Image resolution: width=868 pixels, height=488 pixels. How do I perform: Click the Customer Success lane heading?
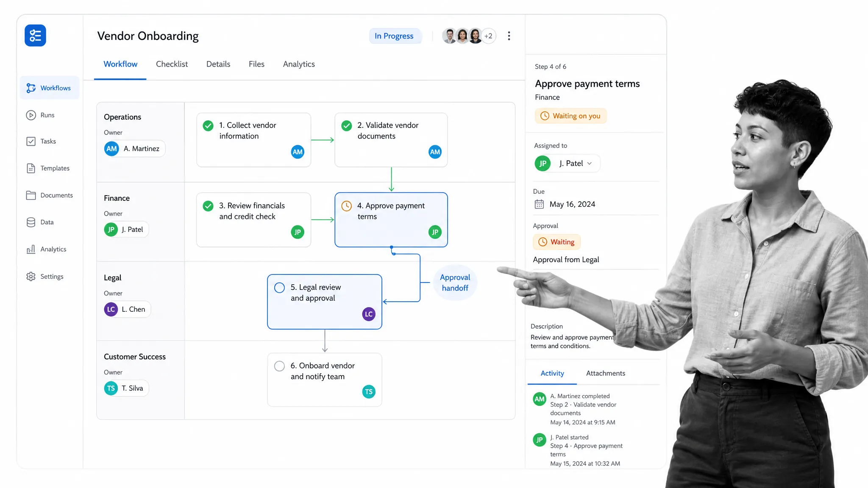pos(135,357)
